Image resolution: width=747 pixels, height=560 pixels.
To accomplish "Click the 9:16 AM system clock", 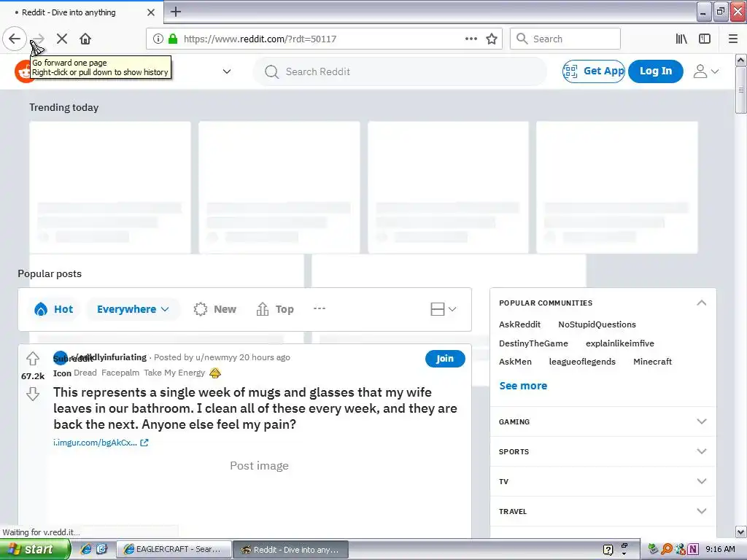I will [720, 550].
